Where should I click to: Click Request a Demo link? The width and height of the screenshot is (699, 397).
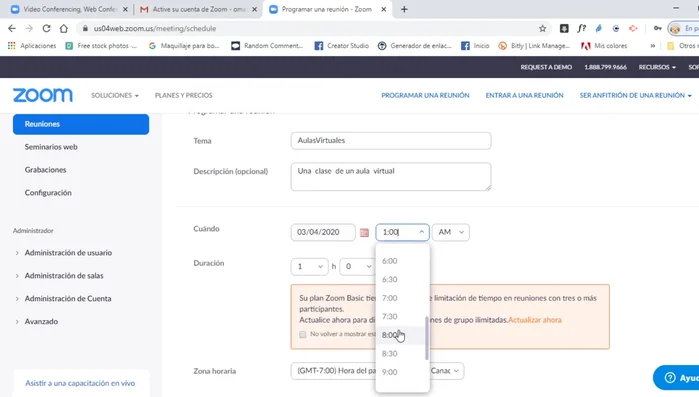(x=546, y=67)
